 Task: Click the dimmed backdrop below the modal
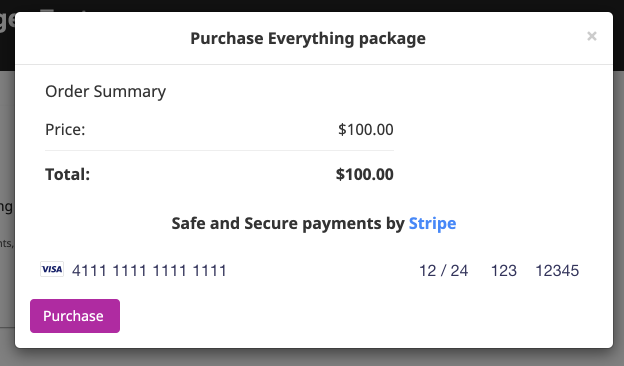312,358
